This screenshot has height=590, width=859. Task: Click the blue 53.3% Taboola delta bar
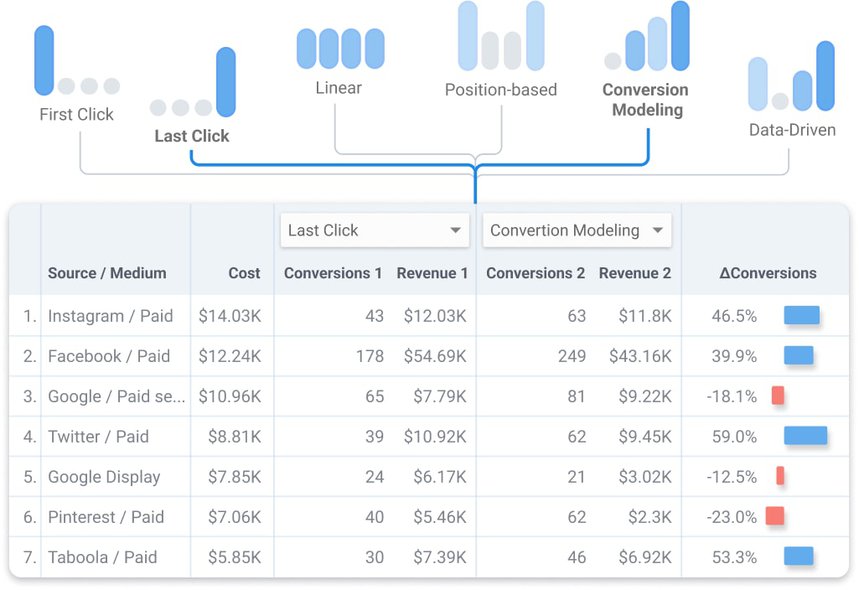pyautogui.click(x=798, y=556)
